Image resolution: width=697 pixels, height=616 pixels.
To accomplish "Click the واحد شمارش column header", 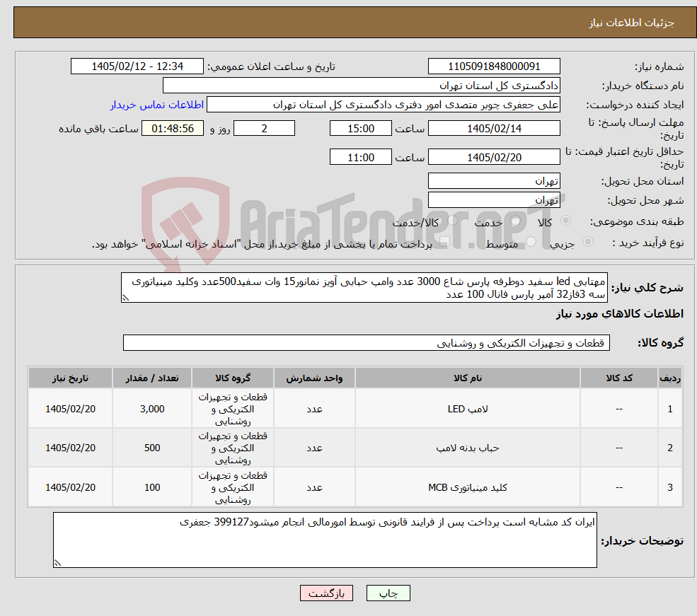I will pos(314,378).
